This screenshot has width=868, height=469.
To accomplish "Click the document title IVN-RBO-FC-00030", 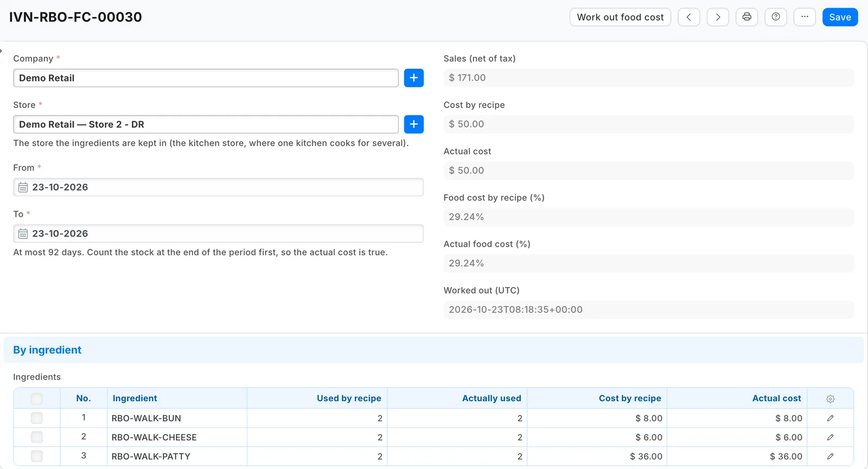I will tap(75, 17).
